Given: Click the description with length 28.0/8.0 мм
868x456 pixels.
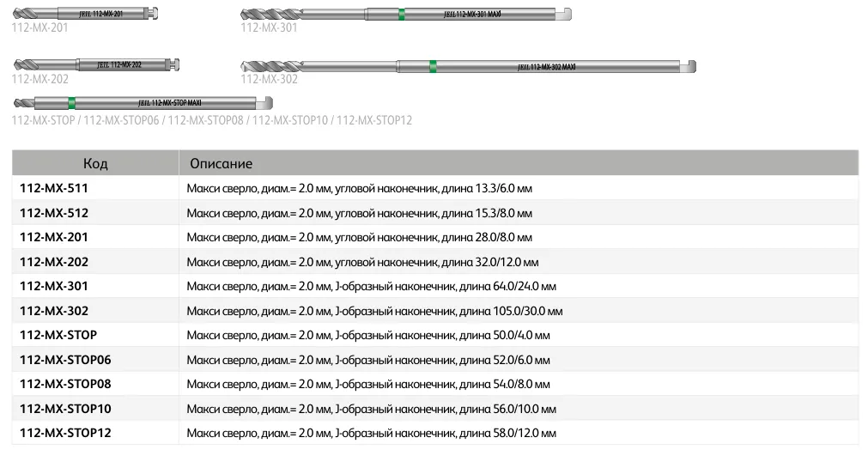Looking at the screenshot, I should (x=359, y=237).
